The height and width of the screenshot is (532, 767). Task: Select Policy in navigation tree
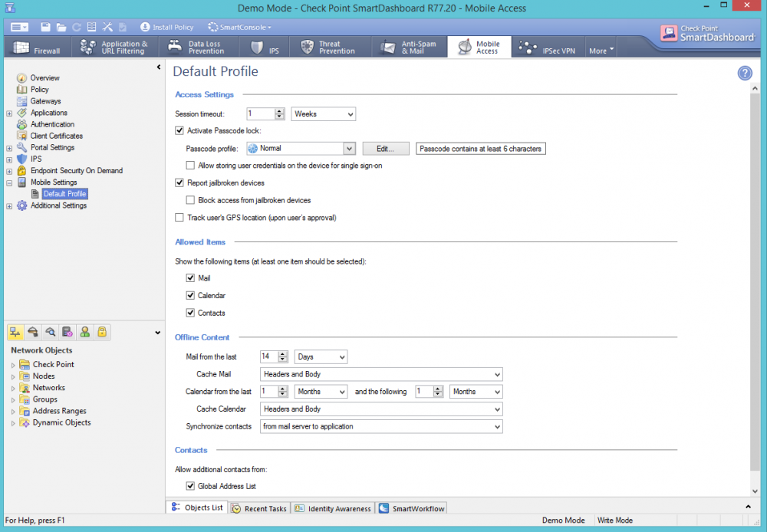point(39,90)
